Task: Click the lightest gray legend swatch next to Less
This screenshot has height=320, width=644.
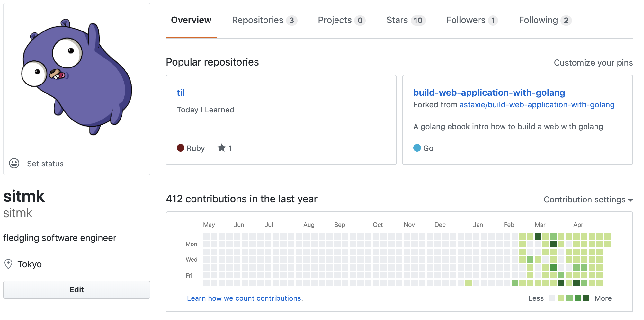Action: pos(552,298)
